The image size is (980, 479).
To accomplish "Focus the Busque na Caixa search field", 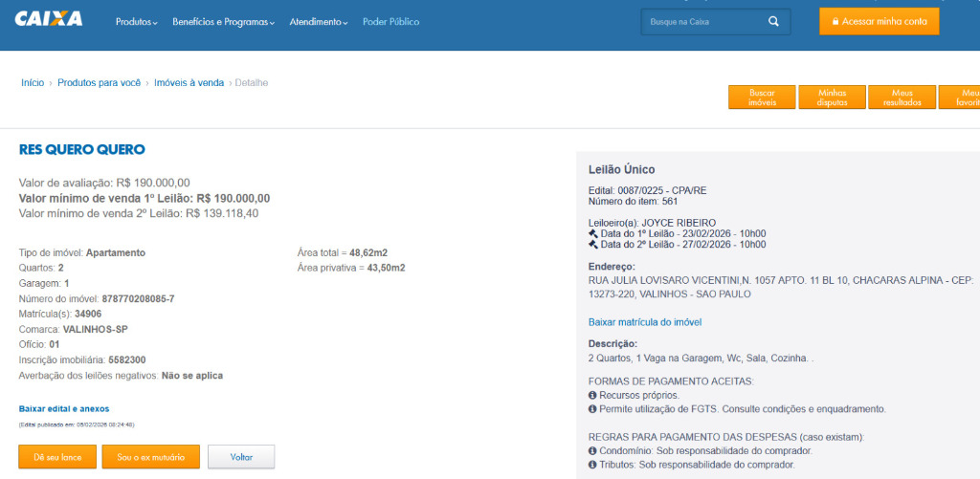I will [716, 21].
